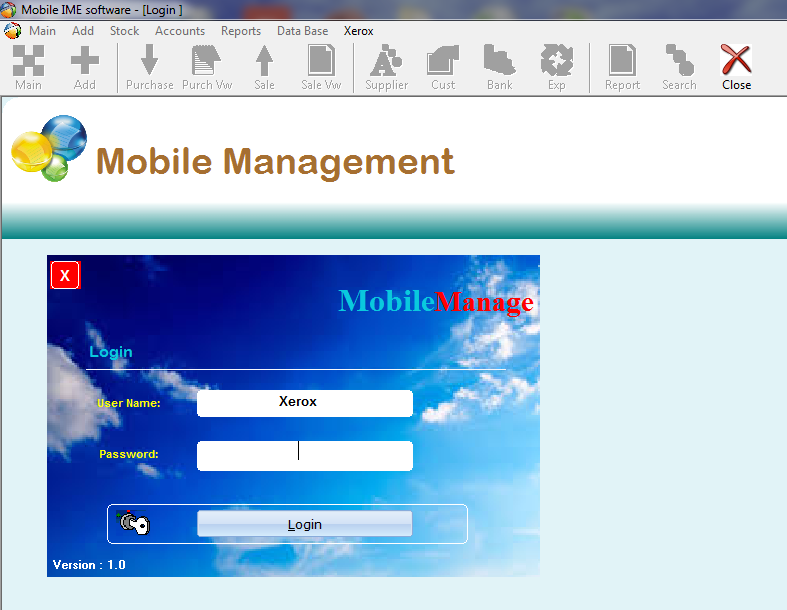Close login panel with red X button

(65, 275)
